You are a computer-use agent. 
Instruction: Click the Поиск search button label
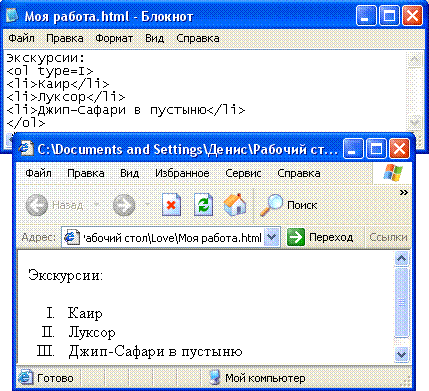click(302, 205)
